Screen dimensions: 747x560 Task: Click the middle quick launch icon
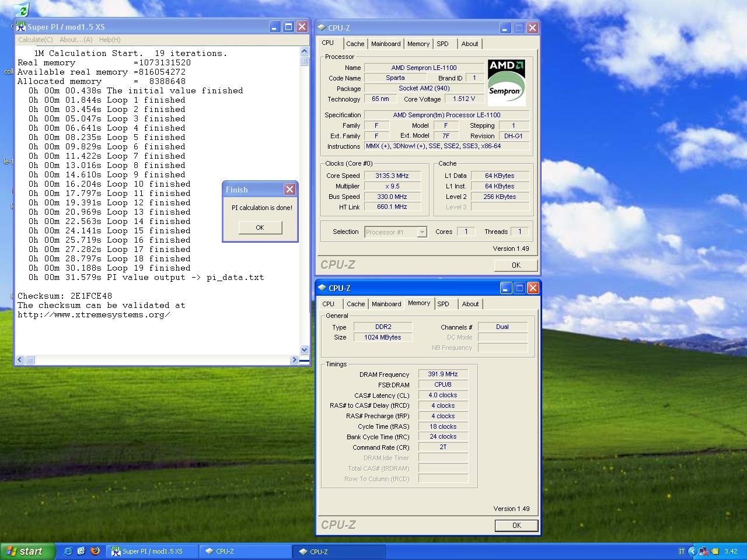coord(81,551)
